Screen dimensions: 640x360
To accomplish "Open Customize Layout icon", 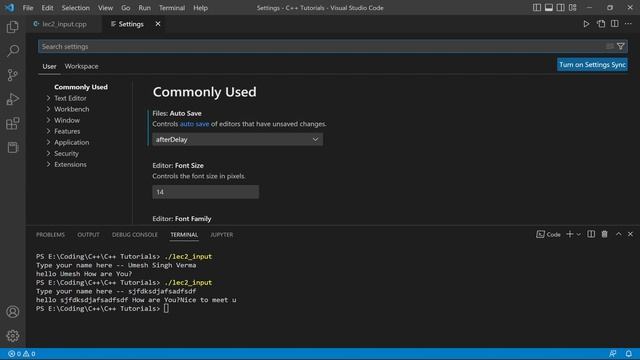I will pos(572,7).
